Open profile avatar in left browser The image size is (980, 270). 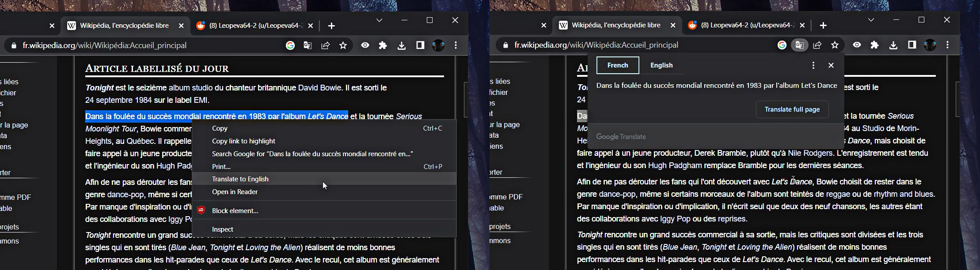click(438, 45)
